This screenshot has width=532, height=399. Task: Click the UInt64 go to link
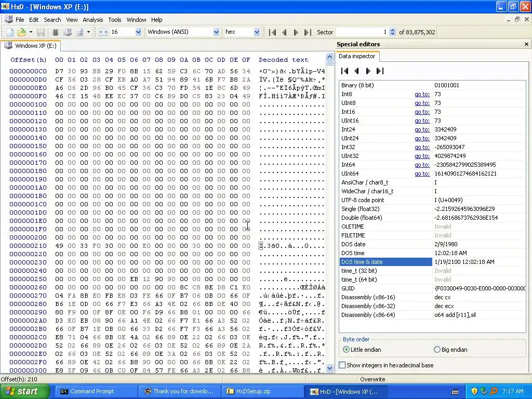tap(422, 174)
